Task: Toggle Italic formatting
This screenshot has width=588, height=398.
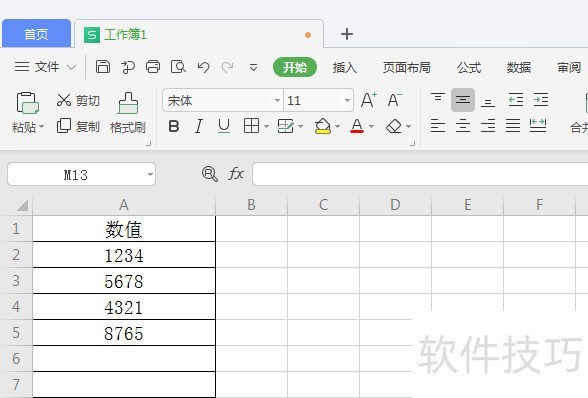Action: pyautogui.click(x=199, y=126)
